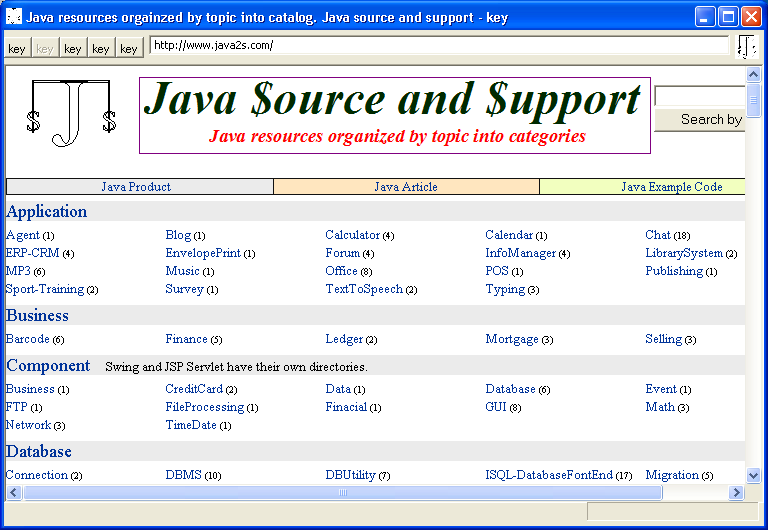The image size is (768, 530).
Task: Open the CreditCard link
Action: point(194,389)
